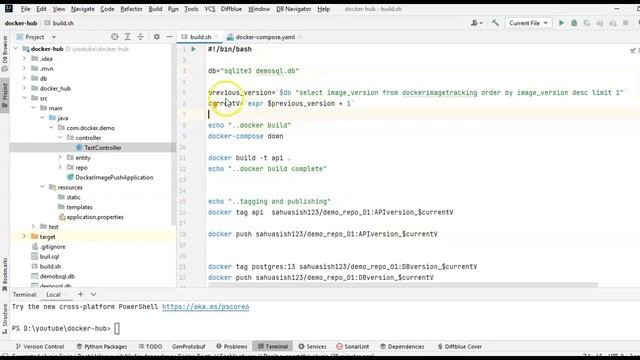
Task: Collapse the src folder
Action: coord(24,98)
